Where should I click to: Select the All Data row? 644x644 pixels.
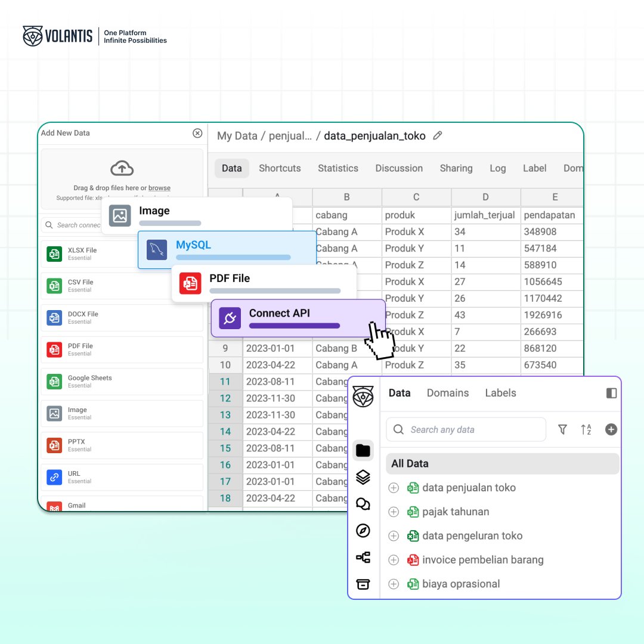(x=502, y=464)
